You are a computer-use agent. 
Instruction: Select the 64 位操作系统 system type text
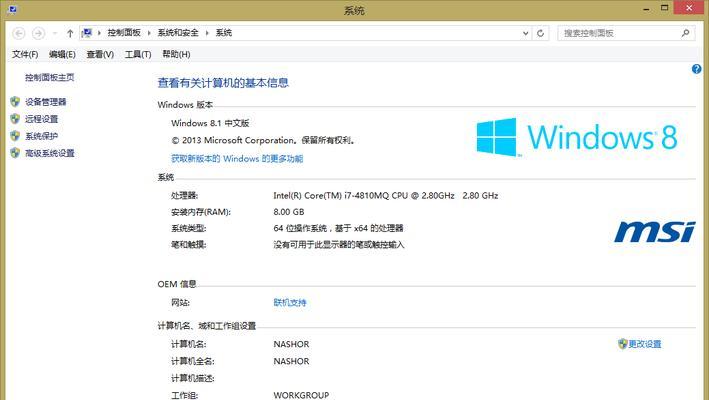pos(338,228)
